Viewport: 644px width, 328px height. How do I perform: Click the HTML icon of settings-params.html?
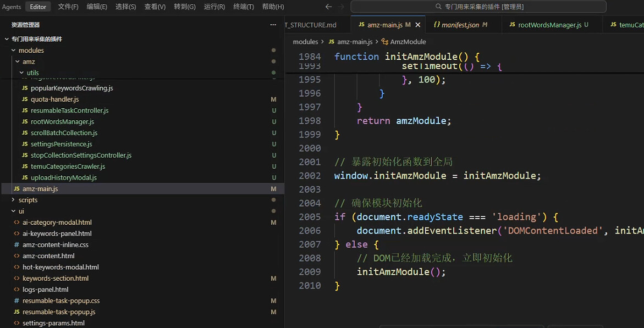coord(16,323)
